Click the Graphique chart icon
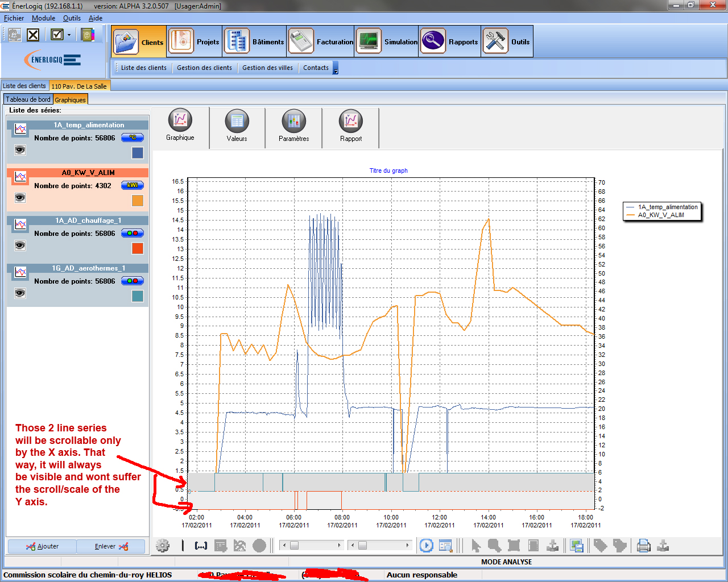Image resolution: width=728 pixels, height=582 pixels. (x=180, y=120)
